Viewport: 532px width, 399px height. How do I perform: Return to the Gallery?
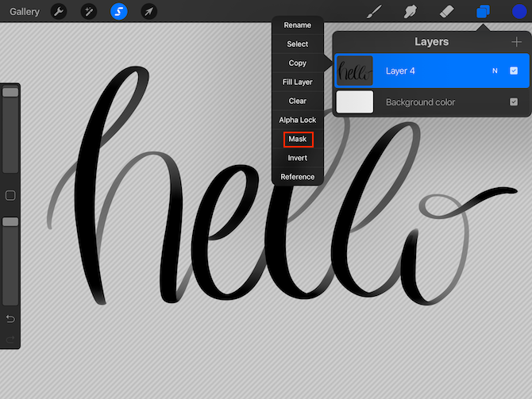coord(25,12)
